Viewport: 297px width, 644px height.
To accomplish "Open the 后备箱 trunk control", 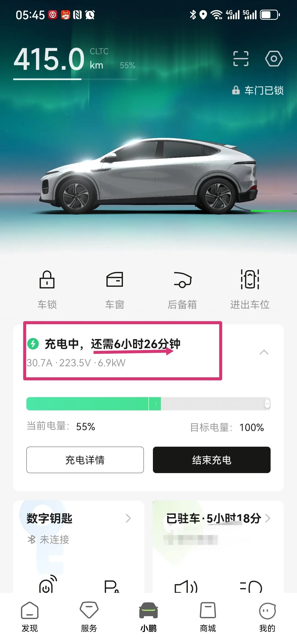I will tap(182, 280).
